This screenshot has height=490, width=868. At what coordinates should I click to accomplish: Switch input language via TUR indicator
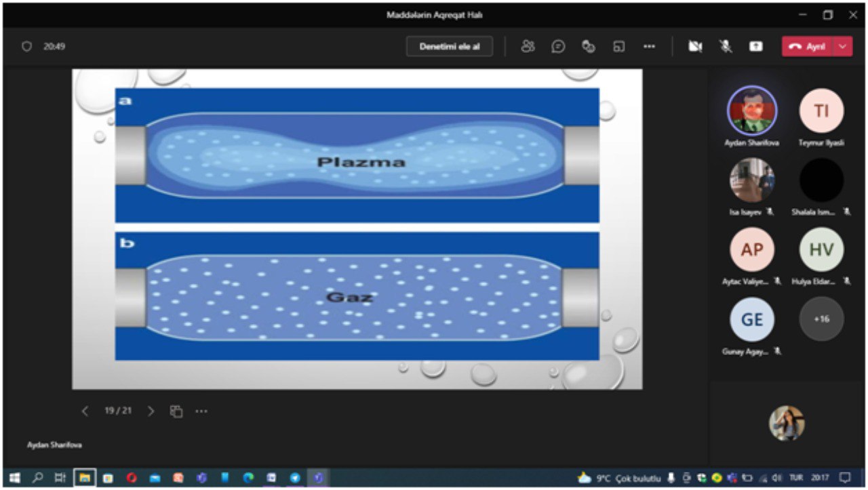tap(796, 478)
